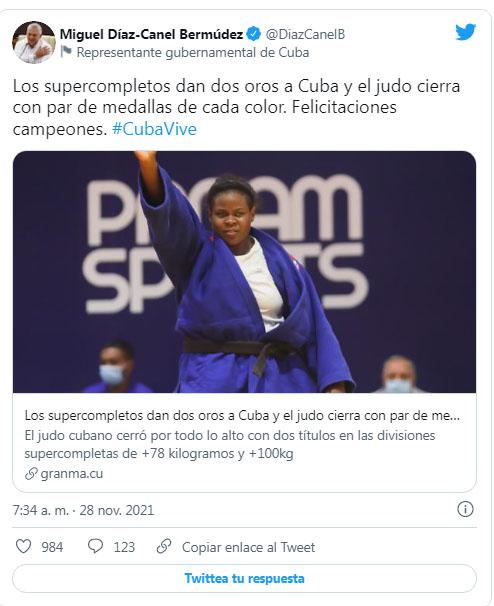This screenshot has width=494, height=606.
Task: Click Copiar enlace al Tweet
Action: click(x=249, y=547)
